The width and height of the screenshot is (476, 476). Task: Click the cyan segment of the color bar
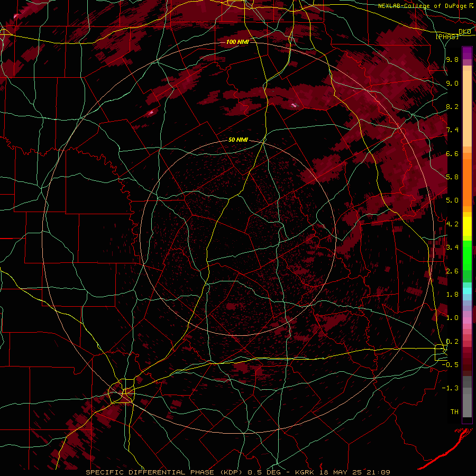[467, 290]
